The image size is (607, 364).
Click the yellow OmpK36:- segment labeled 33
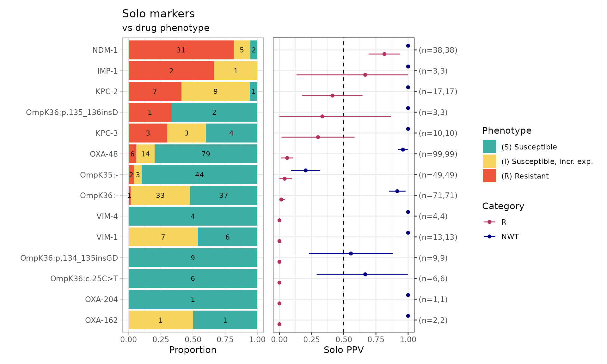160,196
